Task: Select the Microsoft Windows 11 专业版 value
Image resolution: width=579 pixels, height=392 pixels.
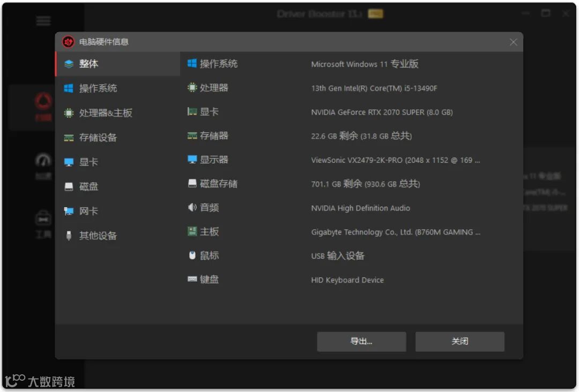Action: click(365, 64)
